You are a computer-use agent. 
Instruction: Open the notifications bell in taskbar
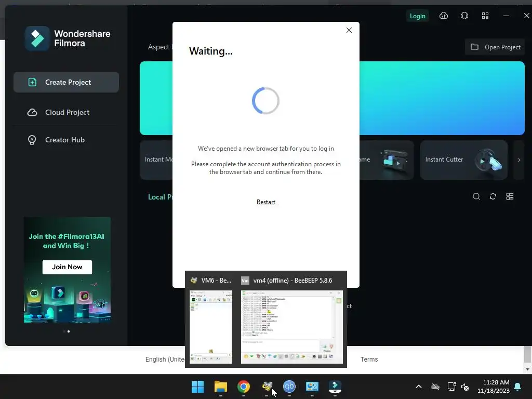point(517,387)
